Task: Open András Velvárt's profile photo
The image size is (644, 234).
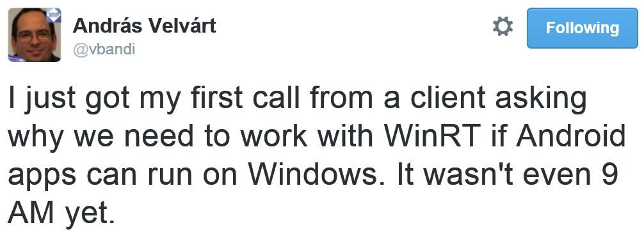Action: click(x=35, y=35)
